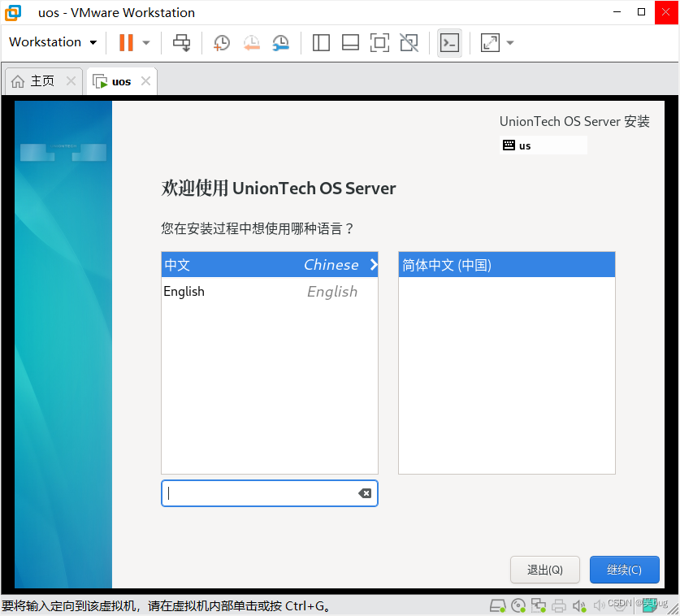Click the VMware logo in title bar
Screen dimensions: 680x616
(x=13, y=12)
